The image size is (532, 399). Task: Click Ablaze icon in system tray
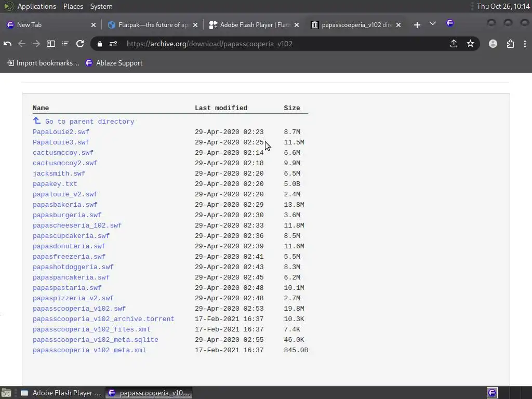[x=492, y=393]
